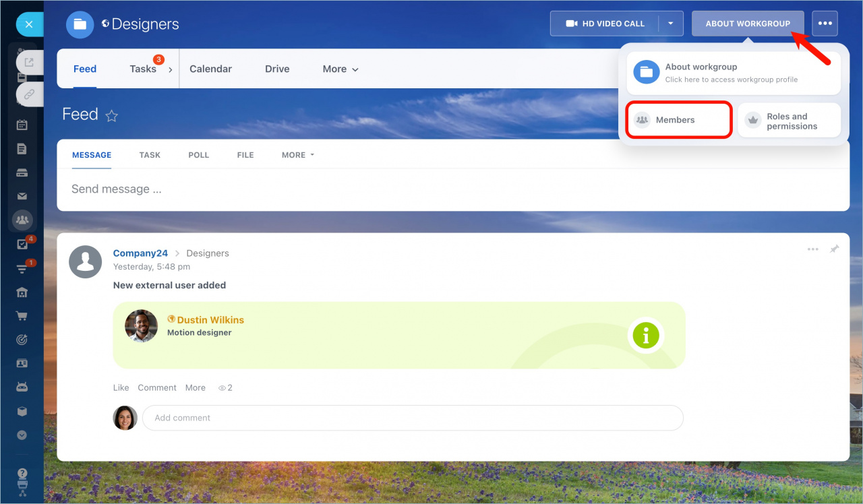
Task: Open cube icon in left sidebar
Action: pos(22,411)
